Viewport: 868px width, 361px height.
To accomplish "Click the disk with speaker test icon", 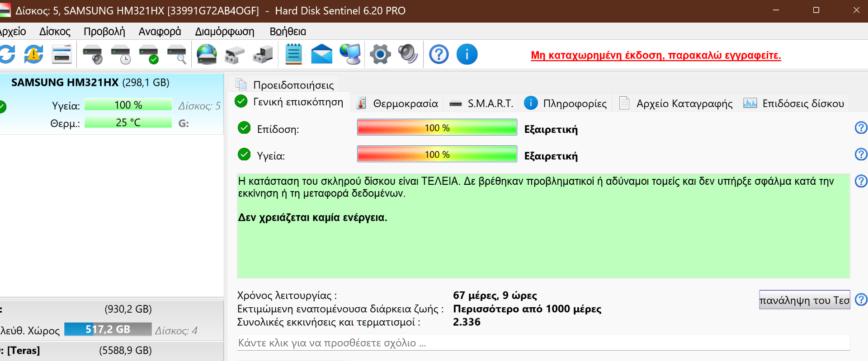I will point(93,54).
